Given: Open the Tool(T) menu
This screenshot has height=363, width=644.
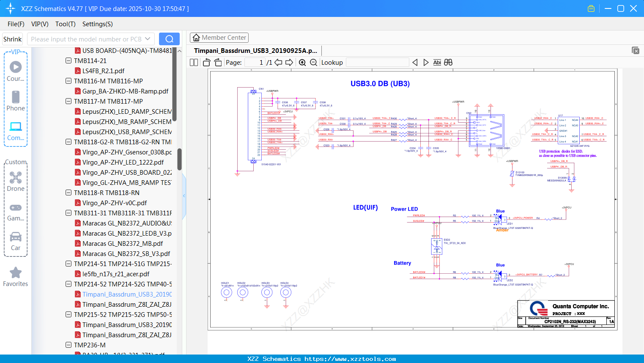Looking at the screenshot, I should (65, 24).
